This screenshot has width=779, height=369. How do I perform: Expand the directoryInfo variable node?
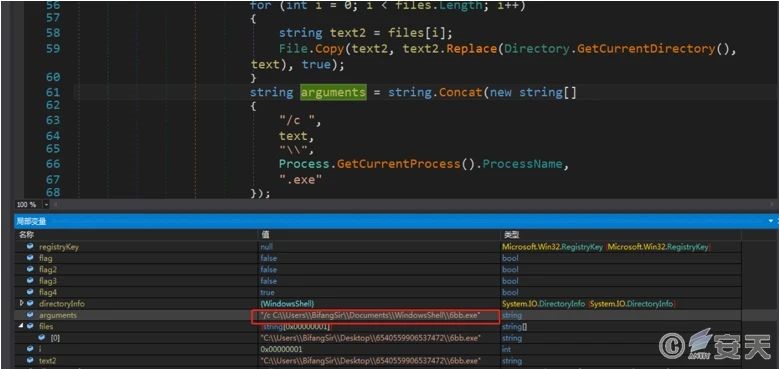(x=21, y=303)
